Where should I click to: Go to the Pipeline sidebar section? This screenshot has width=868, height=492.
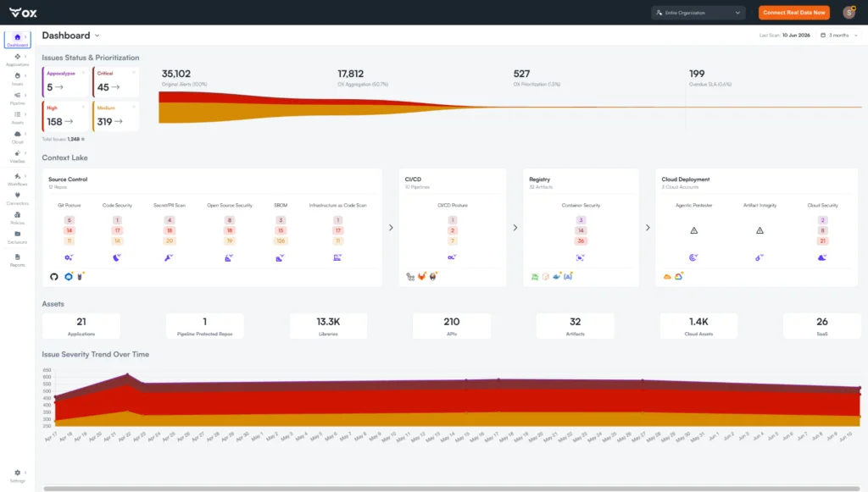pyautogui.click(x=17, y=98)
